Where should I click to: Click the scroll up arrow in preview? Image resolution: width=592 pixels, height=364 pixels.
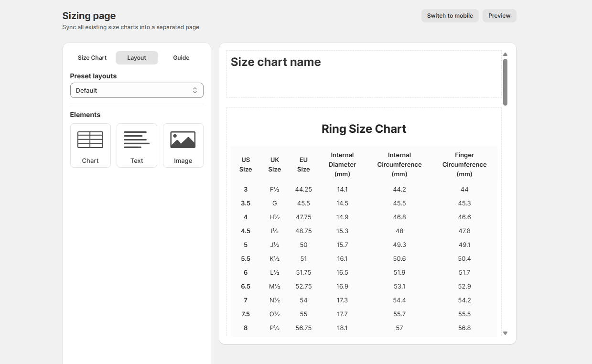click(505, 54)
